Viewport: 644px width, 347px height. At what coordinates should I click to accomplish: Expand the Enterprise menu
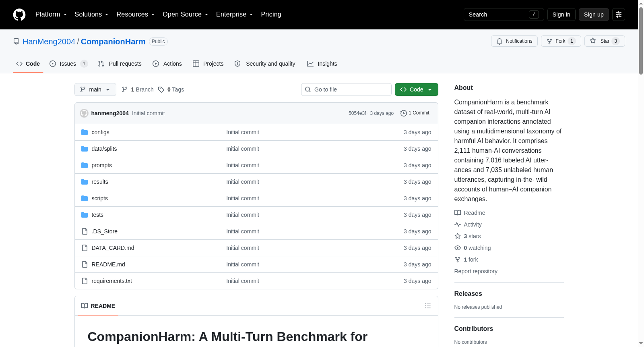(235, 15)
